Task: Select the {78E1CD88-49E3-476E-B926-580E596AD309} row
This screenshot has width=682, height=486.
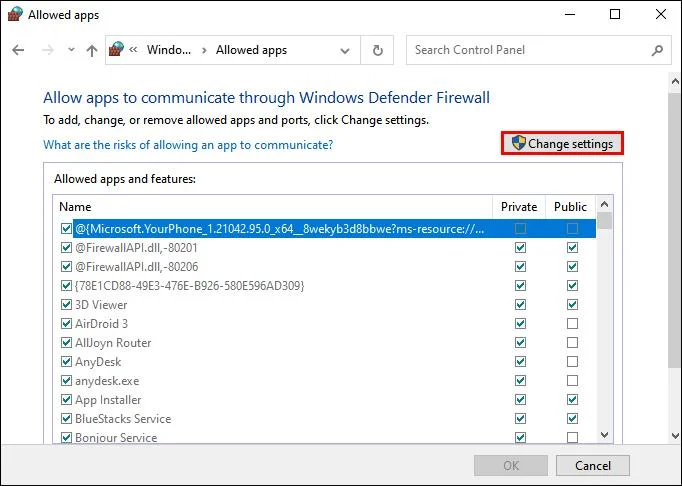Action: pyautogui.click(x=190, y=285)
